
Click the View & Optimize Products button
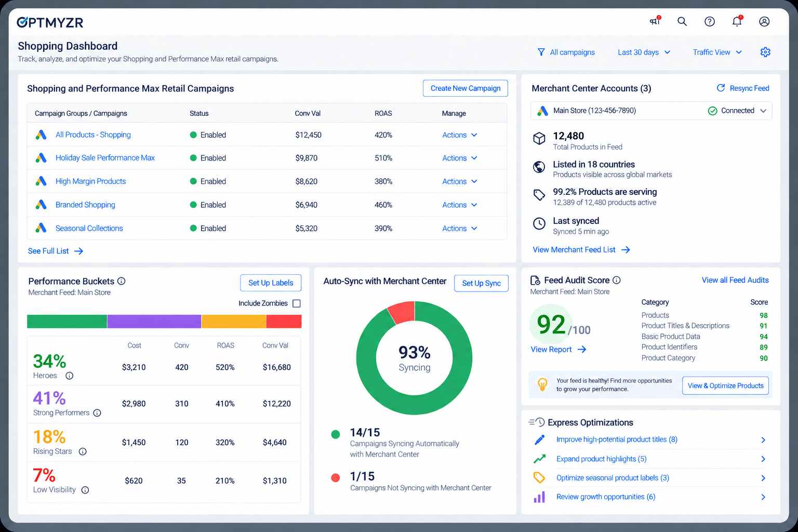pos(725,385)
